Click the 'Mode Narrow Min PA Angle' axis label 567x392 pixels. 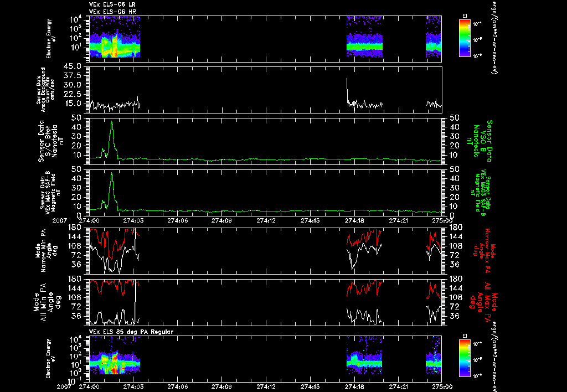[x=45, y=250]
